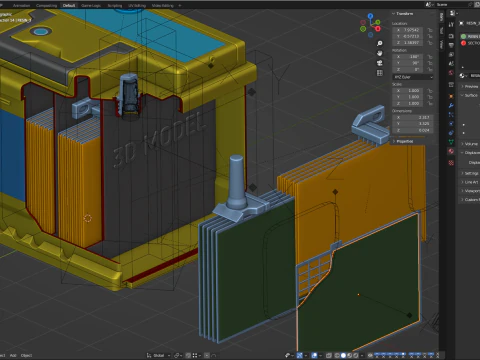Open the World properties tab icon

451,73
